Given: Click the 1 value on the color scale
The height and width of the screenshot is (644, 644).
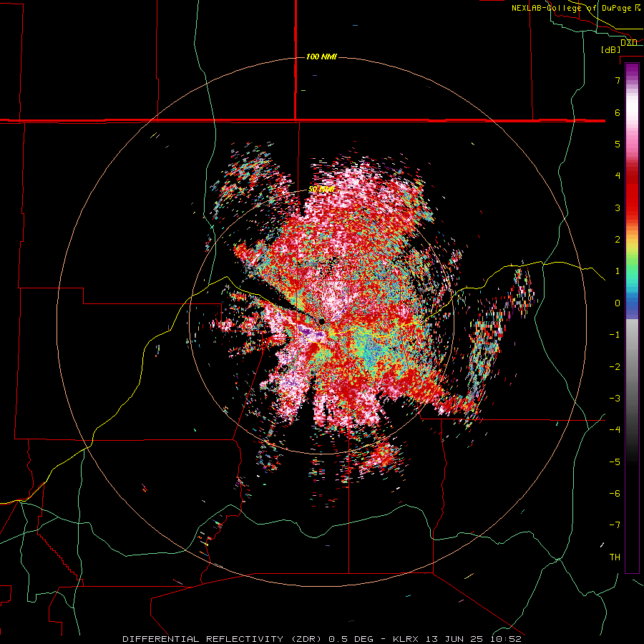Looking at the screenshot, I should 618,271.
